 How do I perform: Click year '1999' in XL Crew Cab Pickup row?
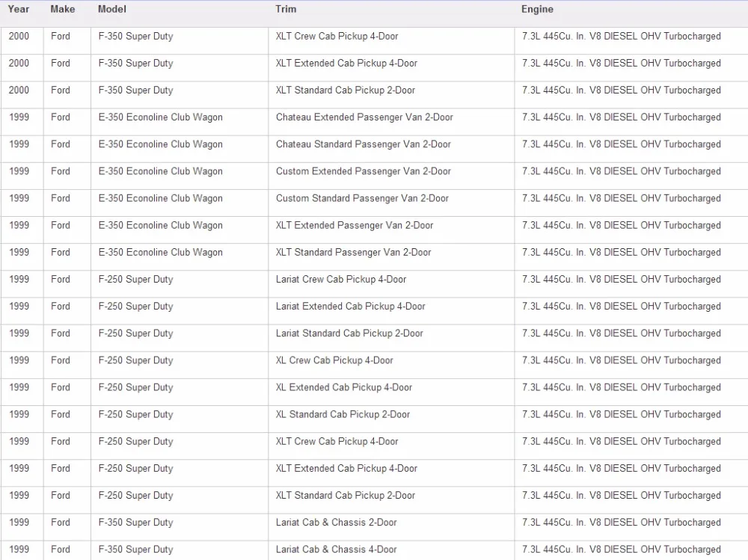pos(19,360)
